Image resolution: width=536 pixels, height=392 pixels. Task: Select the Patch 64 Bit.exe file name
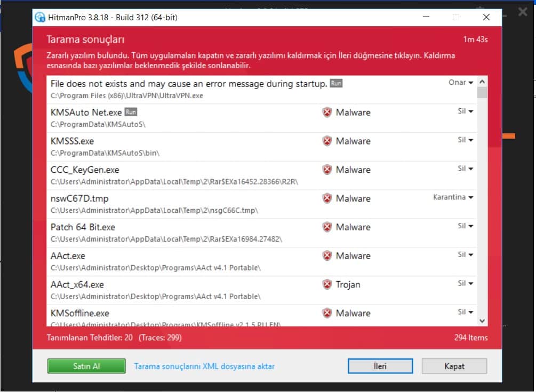(x=83, y=227)
